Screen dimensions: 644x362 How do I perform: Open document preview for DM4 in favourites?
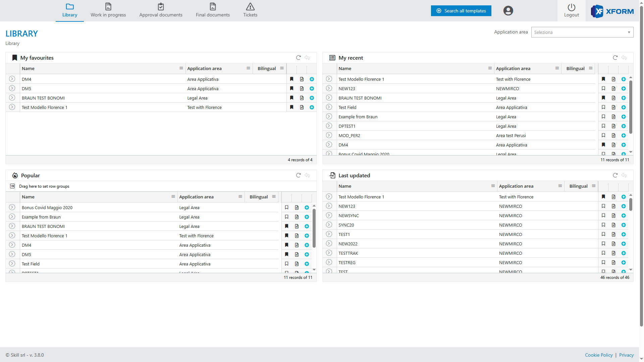tap(302, 79)
